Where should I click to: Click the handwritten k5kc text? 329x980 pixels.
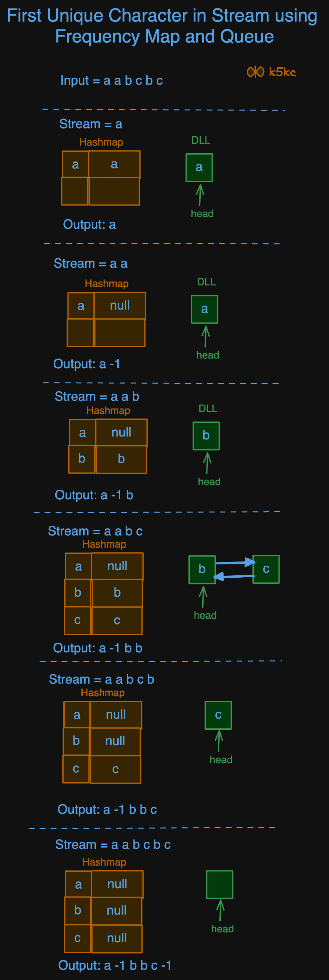tap(282, 72)
